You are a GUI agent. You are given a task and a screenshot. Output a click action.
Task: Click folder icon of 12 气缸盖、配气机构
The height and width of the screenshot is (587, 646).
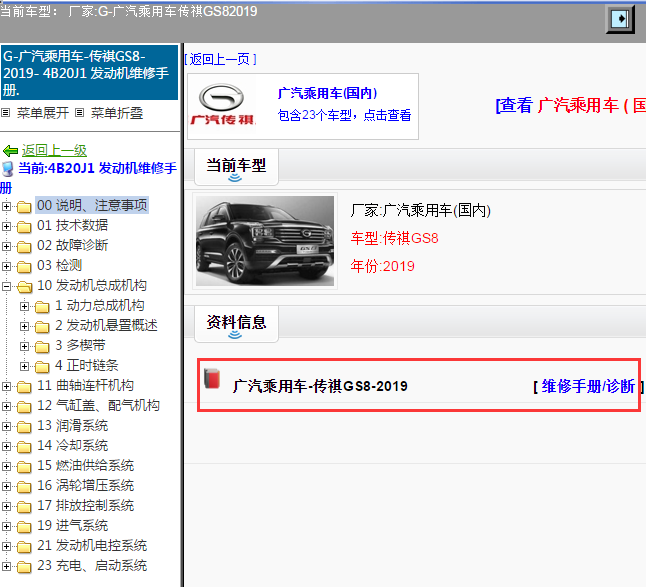24,407
